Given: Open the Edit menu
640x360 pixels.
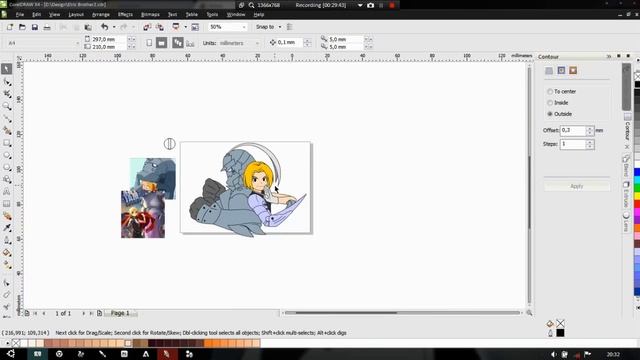Looking at the screenshot, I should (36, 14).
